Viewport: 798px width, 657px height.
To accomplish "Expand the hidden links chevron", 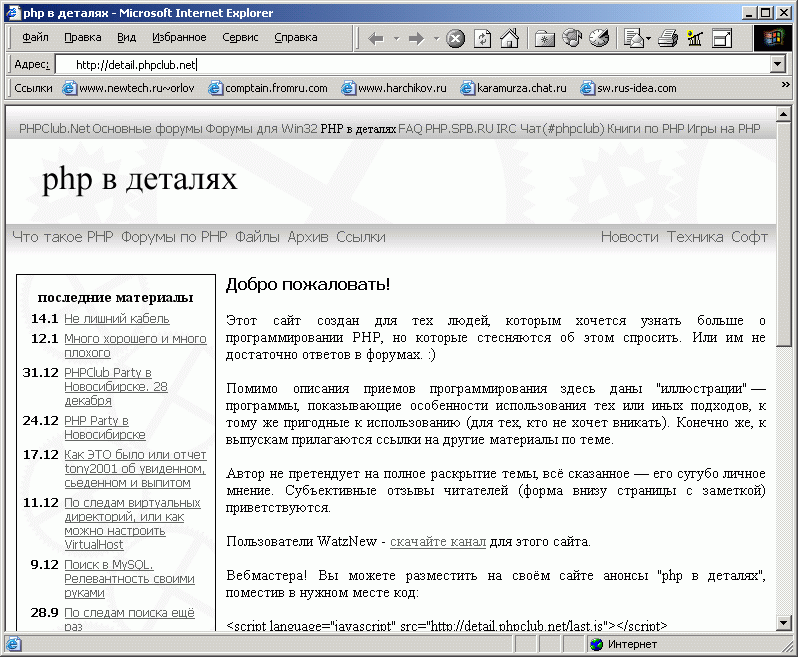I will [x=785, y=84].
